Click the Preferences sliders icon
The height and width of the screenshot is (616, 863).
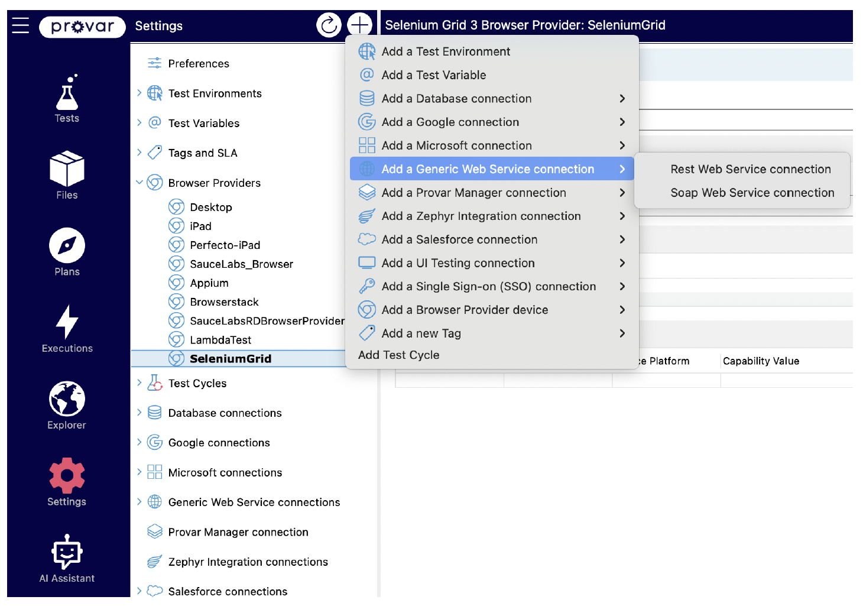[x=155, y=63]
